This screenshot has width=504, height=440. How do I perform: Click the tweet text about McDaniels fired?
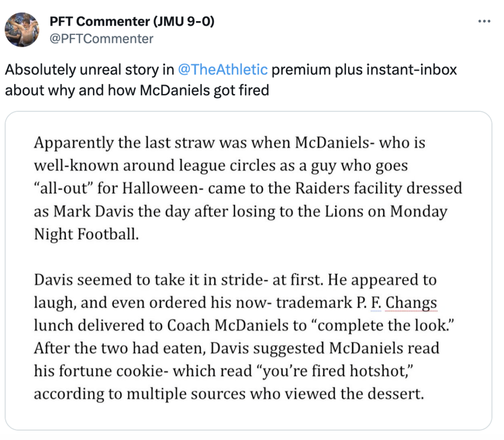[x=231, y=80]
